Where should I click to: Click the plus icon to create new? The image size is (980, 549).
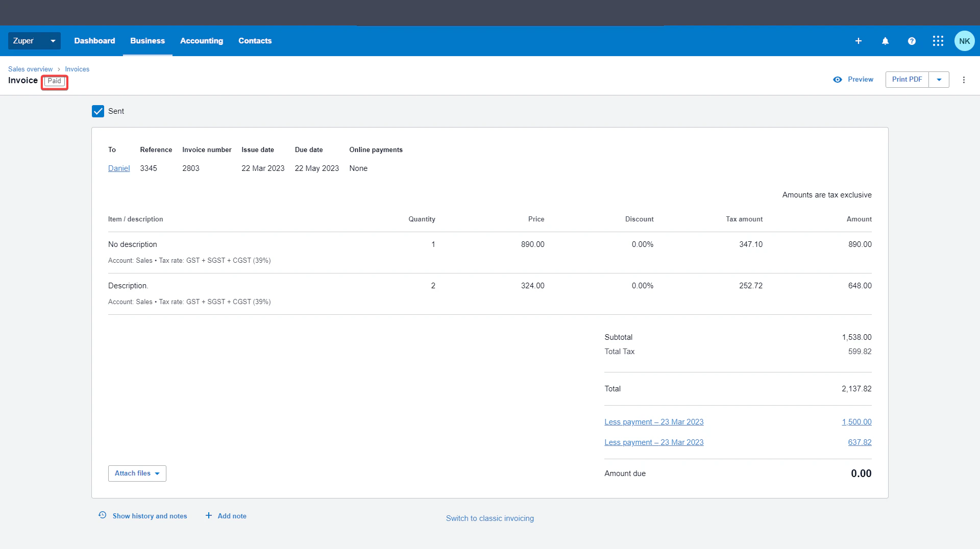859,41
